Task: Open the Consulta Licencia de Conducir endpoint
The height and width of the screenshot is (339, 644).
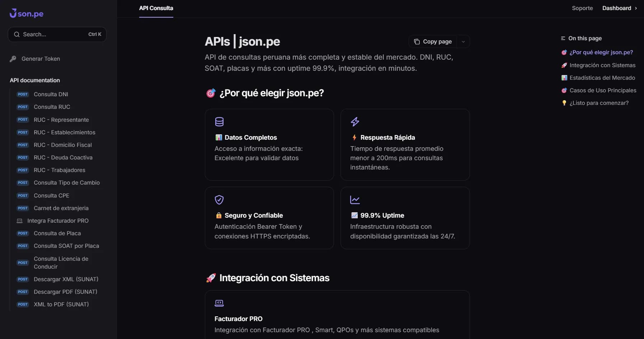Action: tap(61, 263)
